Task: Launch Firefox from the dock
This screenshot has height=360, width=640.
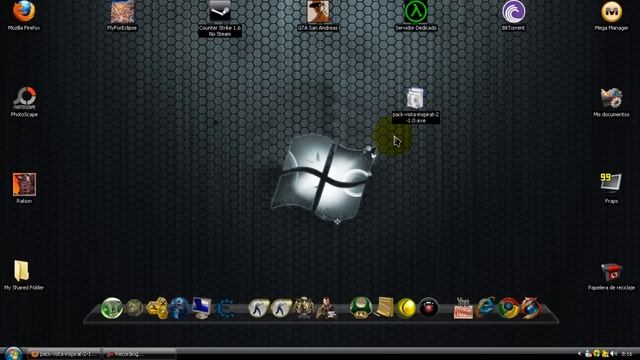Action: tap(531, 308)
